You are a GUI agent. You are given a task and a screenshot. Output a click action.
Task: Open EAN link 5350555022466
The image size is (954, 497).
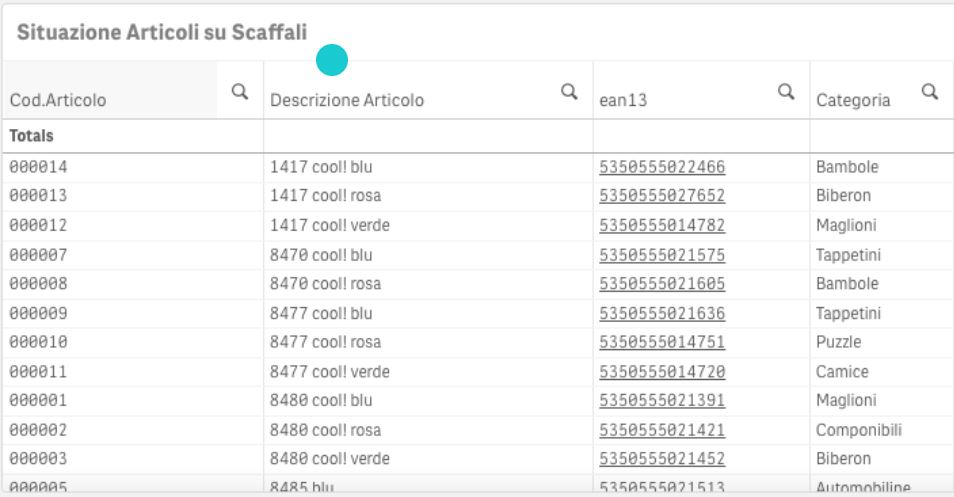click(x=662, y=167)
